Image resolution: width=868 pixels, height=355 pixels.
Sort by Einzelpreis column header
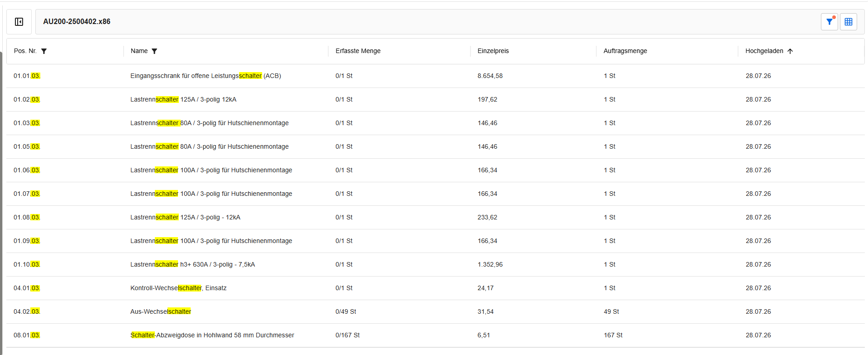[493, 51]
